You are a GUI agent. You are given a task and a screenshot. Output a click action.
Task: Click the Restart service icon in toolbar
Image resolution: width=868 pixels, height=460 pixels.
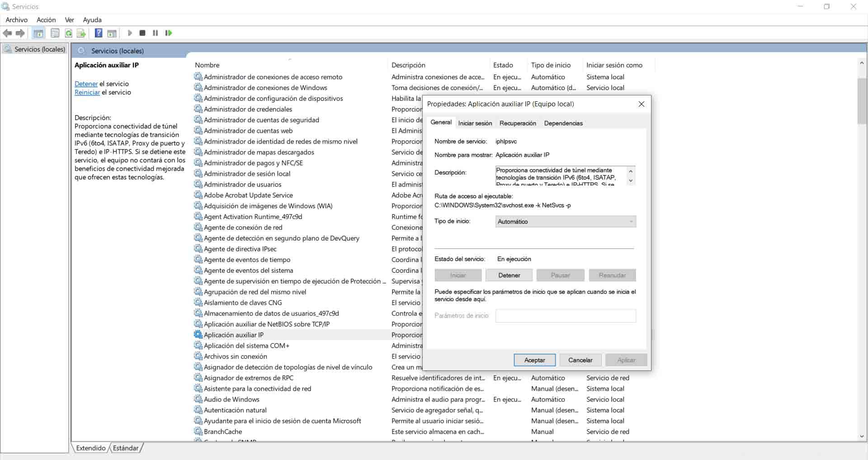(x=169, y=33)
